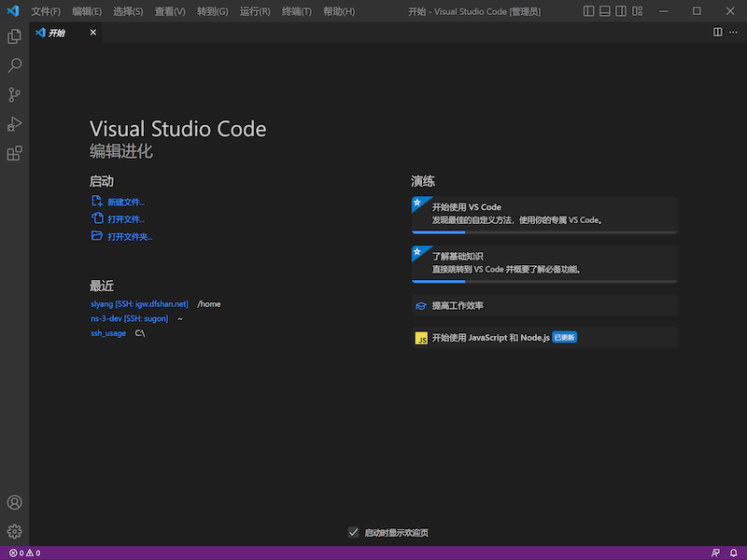
Task: Open recent ssh_usage folder
Action: pyautogui.click(x=107, y=332)
